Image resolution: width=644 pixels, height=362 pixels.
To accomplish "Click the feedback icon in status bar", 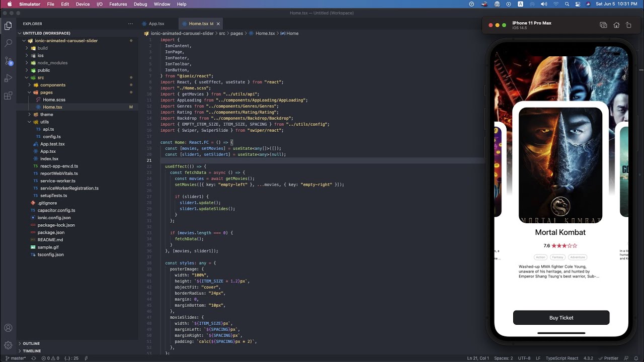I will coord(627,358).
